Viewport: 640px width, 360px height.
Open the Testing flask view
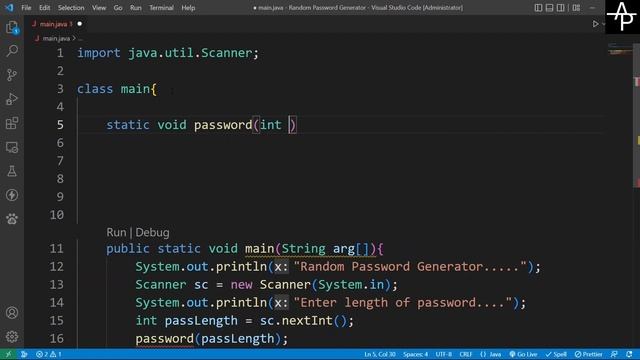12,171
